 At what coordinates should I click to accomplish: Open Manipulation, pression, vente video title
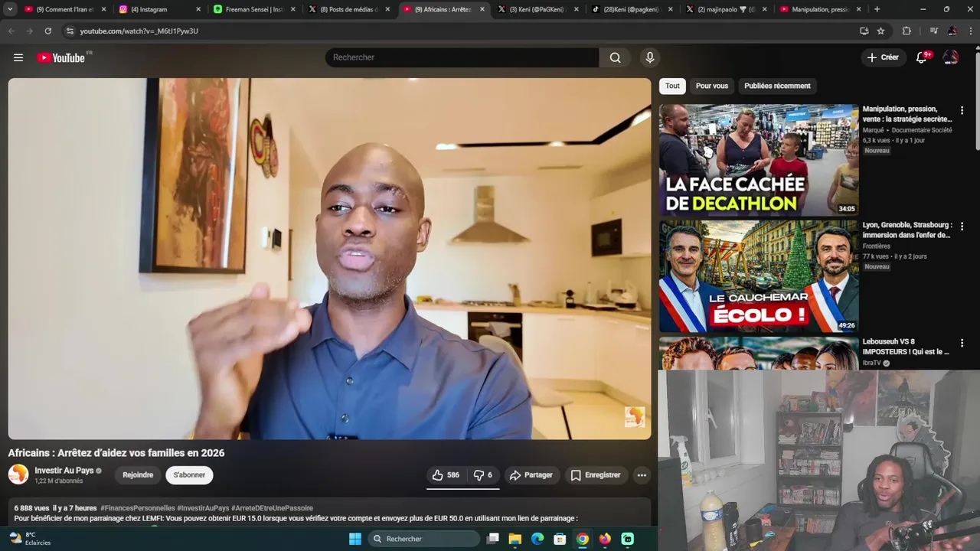pos(907,114)
